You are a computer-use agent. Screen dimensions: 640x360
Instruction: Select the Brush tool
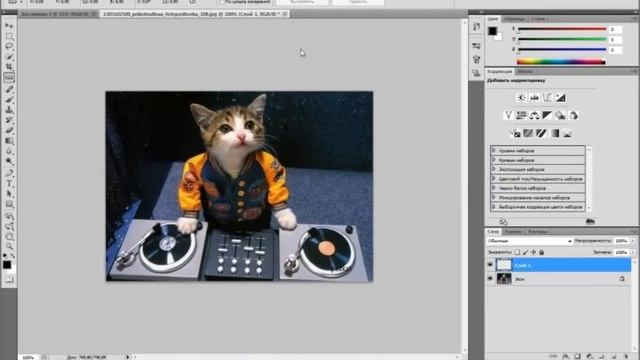(9, 99)
